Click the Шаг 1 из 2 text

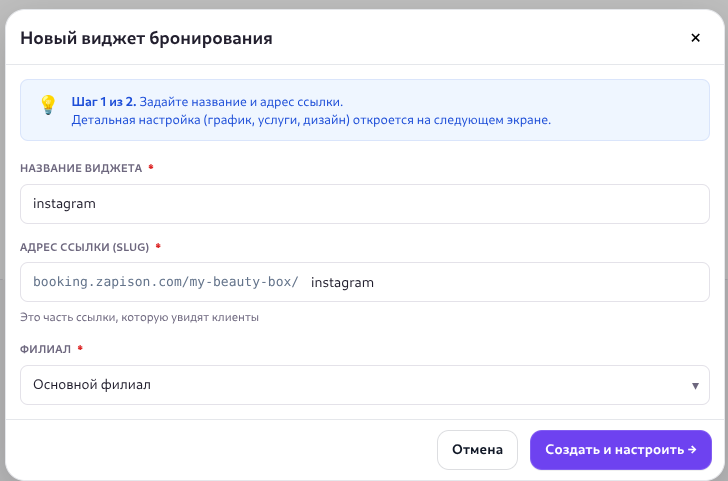pyautogui.click(x=104, y=102)
